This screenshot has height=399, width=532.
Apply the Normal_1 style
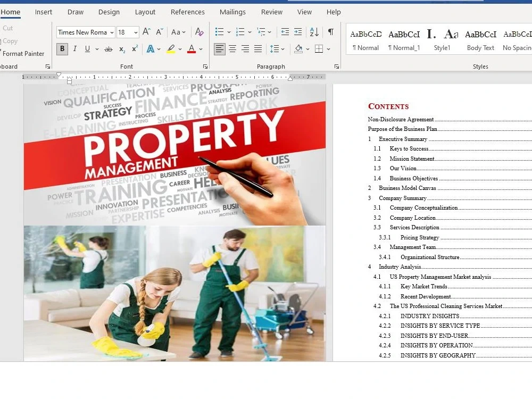tap(404, 40)
